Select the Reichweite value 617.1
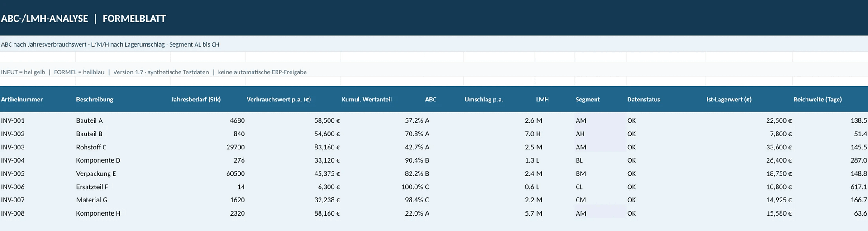Viewport: 868px width, 231px height. [830, 187]
